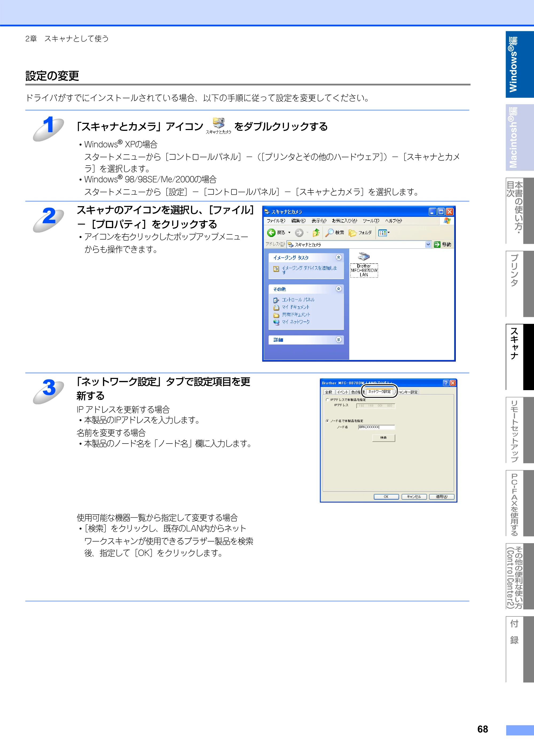Viewport: 534px width, 756px height.
Task: Switch to the 全般 tab
Action: coord(329,392)
